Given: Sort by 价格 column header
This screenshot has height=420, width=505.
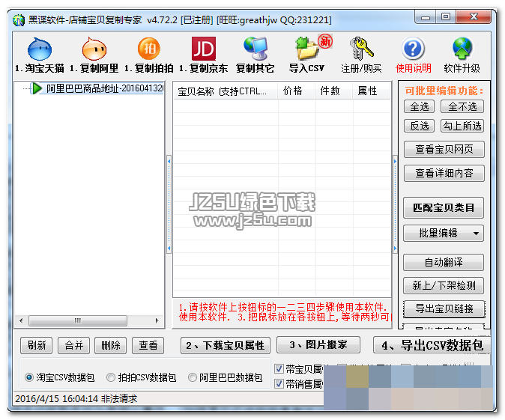Looking at the screenshot, I should [x=296, y=91].
